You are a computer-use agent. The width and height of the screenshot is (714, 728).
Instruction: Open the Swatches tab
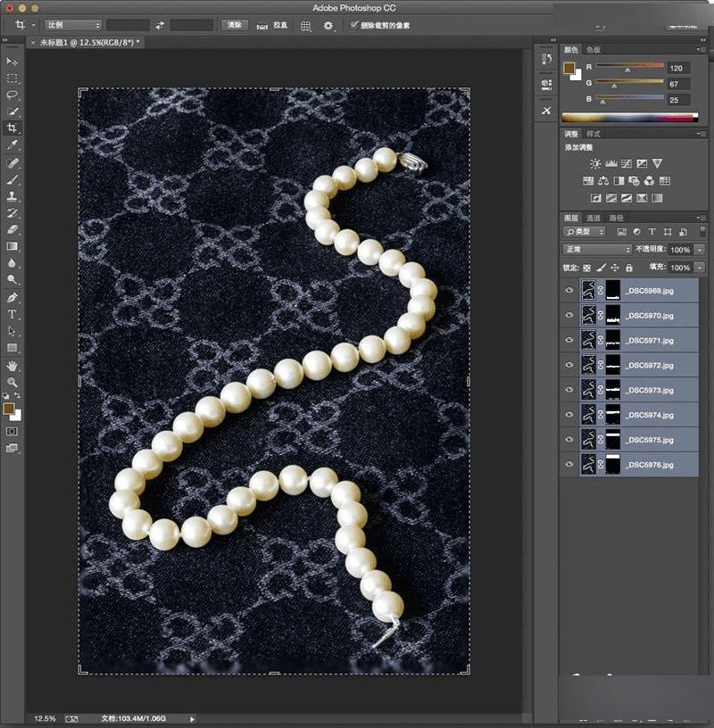594,50
